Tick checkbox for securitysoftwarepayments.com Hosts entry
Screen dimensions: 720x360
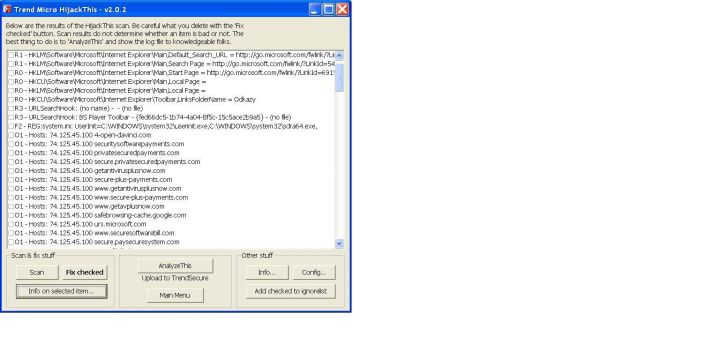[x=11, y=144]
